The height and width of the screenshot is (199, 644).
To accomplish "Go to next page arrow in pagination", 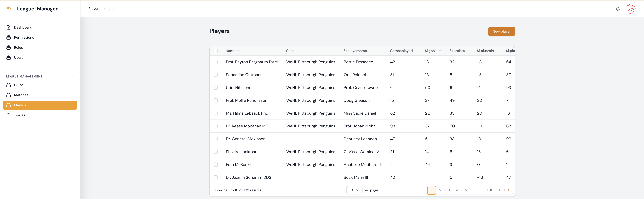I will [509, 190].
